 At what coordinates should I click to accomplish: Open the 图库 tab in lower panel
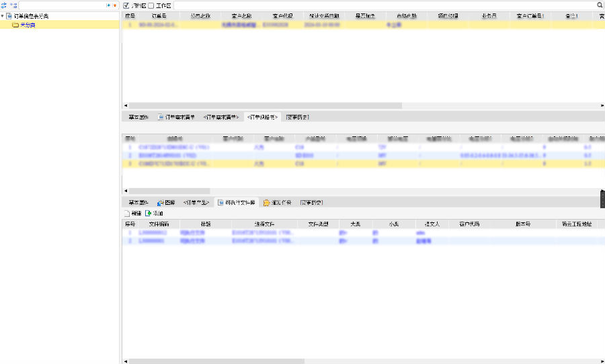pyautogui.click(x=166, y=202)
